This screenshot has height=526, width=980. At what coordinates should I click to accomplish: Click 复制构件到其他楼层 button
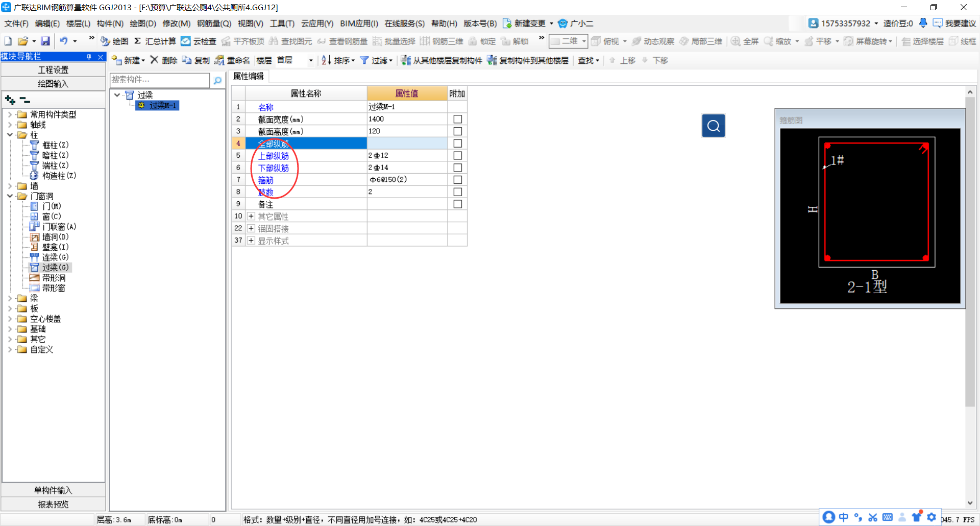coord(528,60)
